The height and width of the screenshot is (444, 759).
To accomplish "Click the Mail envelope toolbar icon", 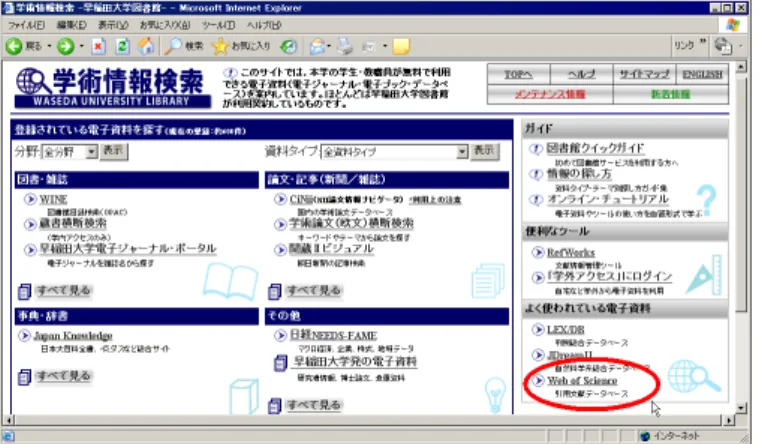I will point(317,46).
